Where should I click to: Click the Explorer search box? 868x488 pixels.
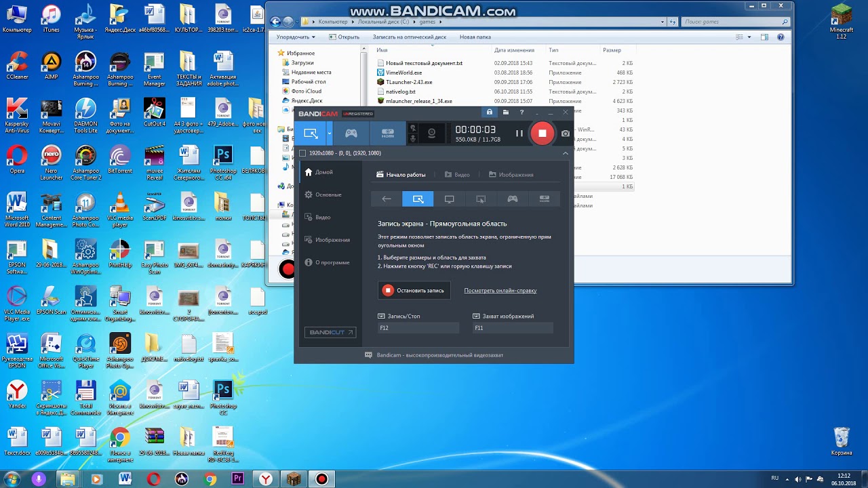pyautogui.click(x=735, y=22)
